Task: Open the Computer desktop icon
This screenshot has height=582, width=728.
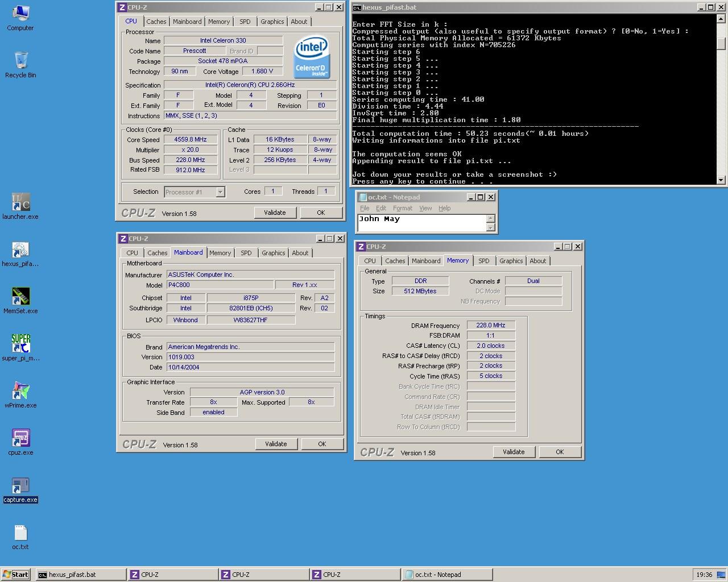Action: click(20, 18)
